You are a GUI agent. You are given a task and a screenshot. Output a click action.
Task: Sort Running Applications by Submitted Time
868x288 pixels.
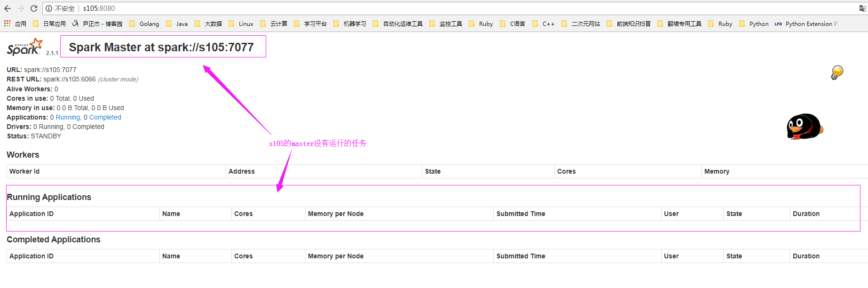(521, 214)
